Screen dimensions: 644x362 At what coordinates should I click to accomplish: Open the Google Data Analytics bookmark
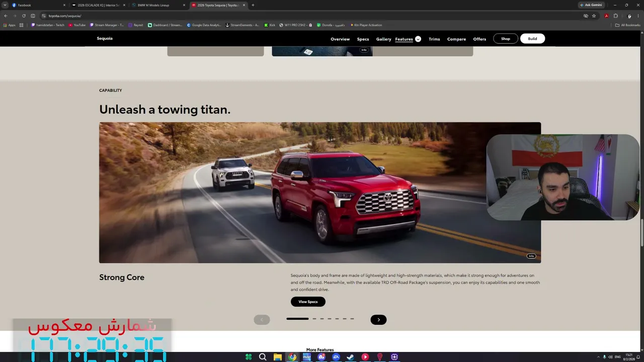[204, 25]
